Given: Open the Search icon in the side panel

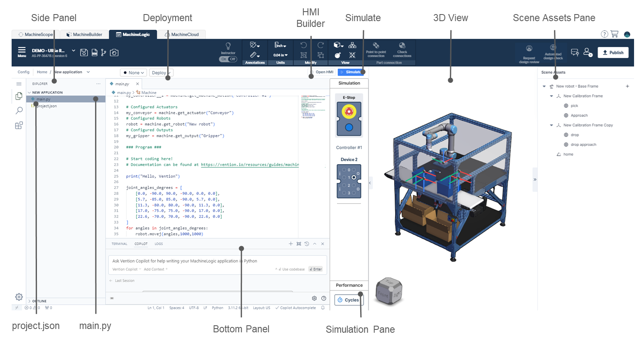Looking at the screenshot, I should [x=19, y=111].
